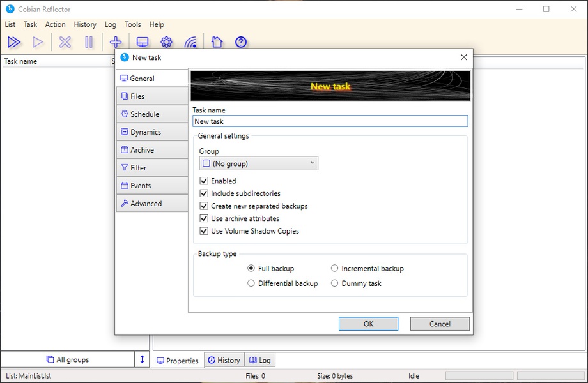The height and width of the screenshot is (383, 588).
Task: Click the Run selected task icon
Action: tap(38, 42)
